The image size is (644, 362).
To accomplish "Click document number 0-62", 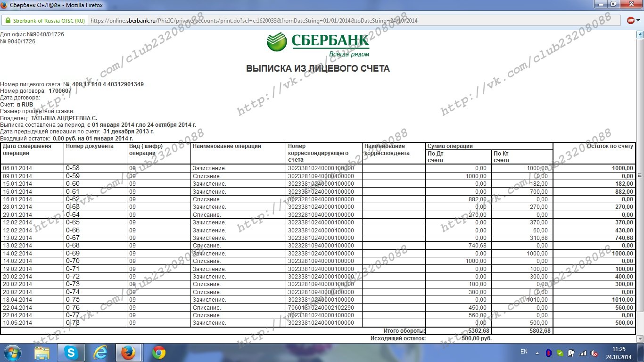I will point(73,199).
